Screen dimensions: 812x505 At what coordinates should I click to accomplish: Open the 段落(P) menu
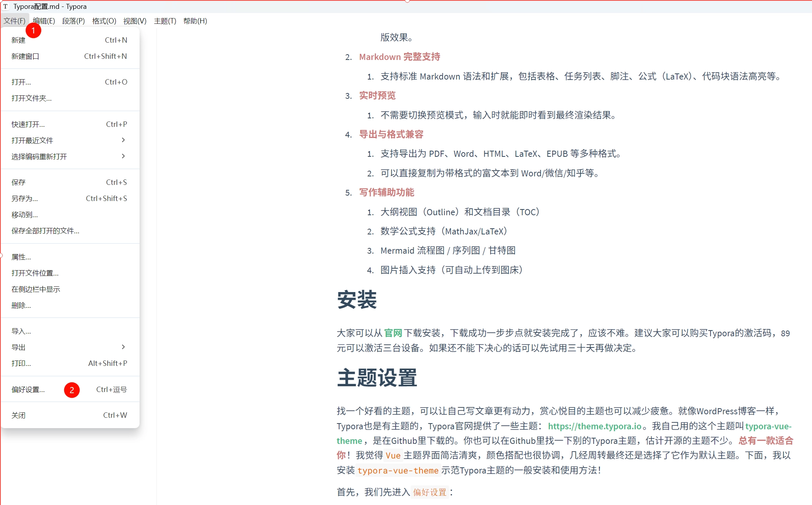[x=73, y=21]
